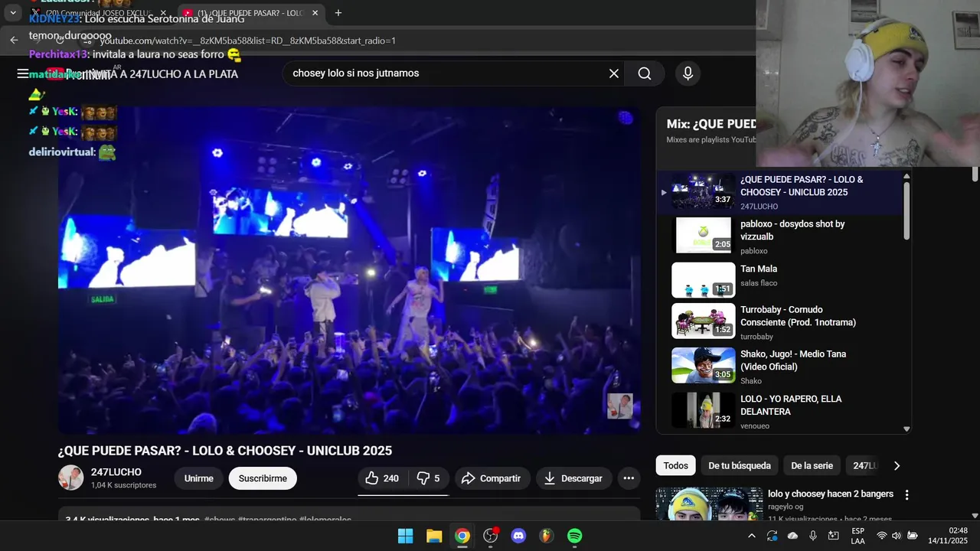The image size is (980, 551).
Task: Open OBS Studio from the taskbar
Action: pos(491,536)
